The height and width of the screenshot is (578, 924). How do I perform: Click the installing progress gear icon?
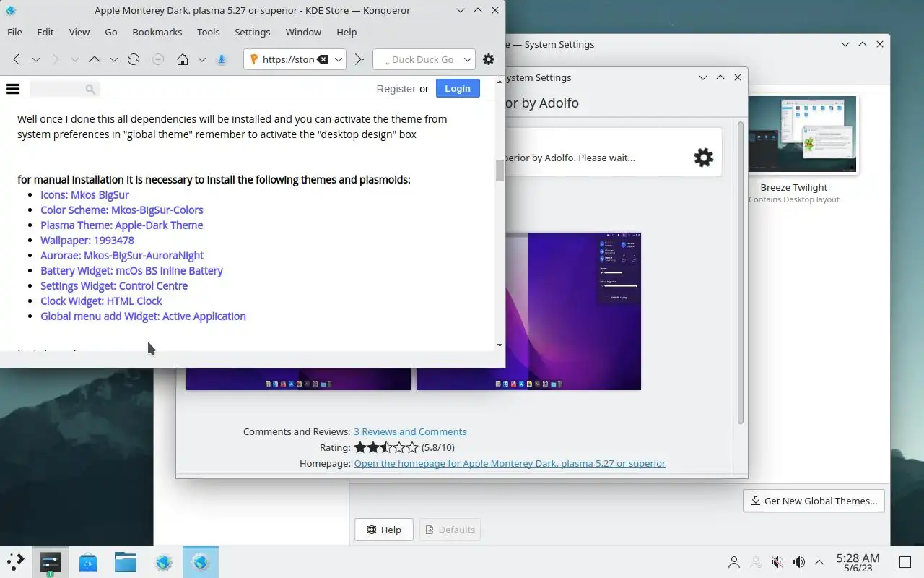pos(704,158)
